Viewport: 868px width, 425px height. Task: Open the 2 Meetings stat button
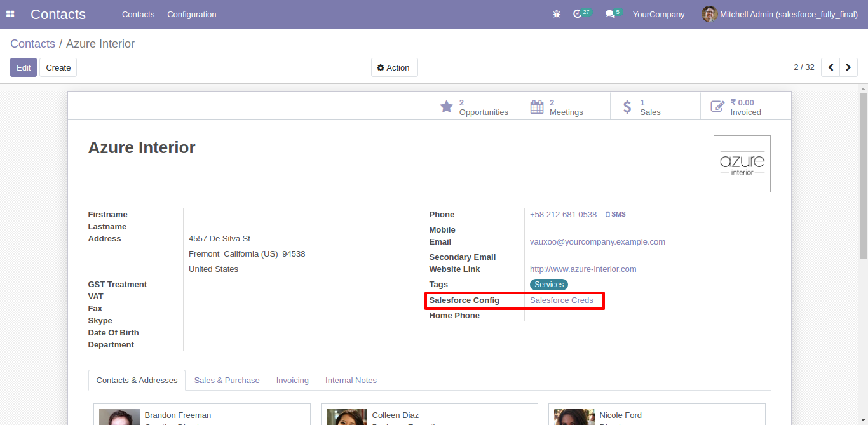(565, 107)
